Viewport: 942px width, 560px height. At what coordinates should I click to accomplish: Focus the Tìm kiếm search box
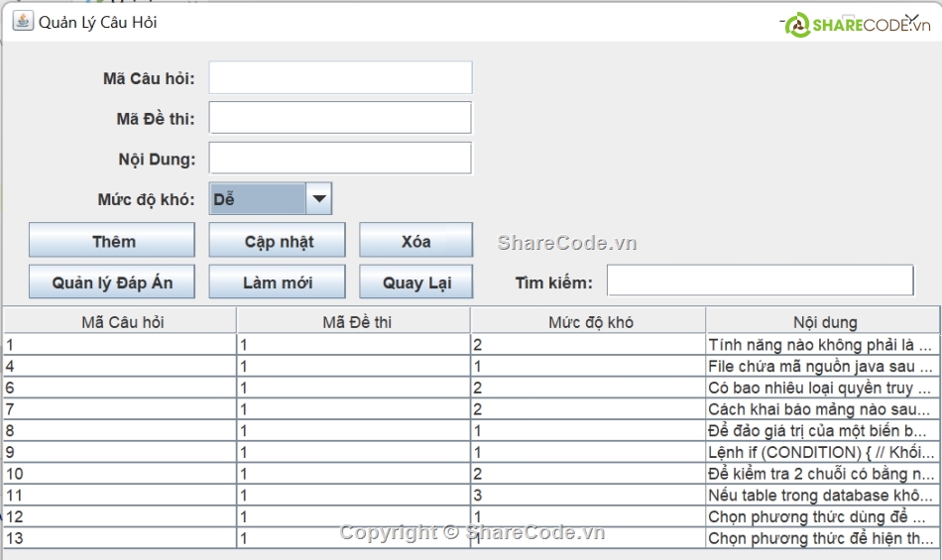click(760, 281)
